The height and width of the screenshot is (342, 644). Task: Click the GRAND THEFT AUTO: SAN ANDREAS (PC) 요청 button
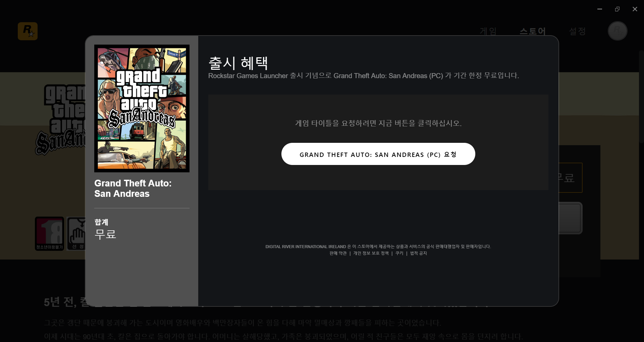(x=378, y=154)
